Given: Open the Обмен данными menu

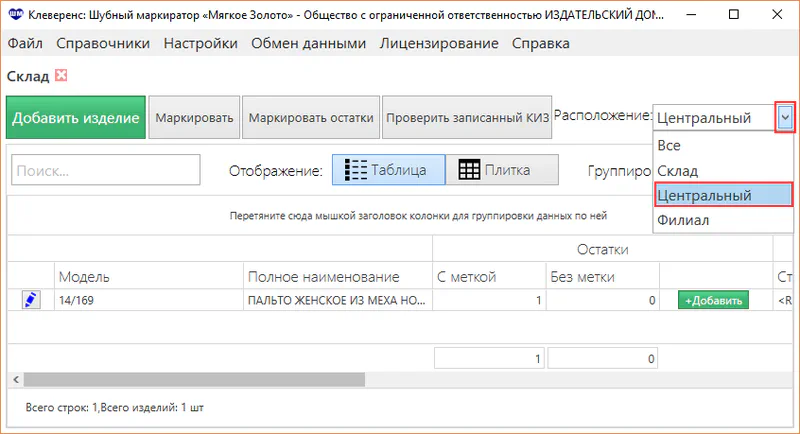Looking at the screenshot, I should coord(308,43).
